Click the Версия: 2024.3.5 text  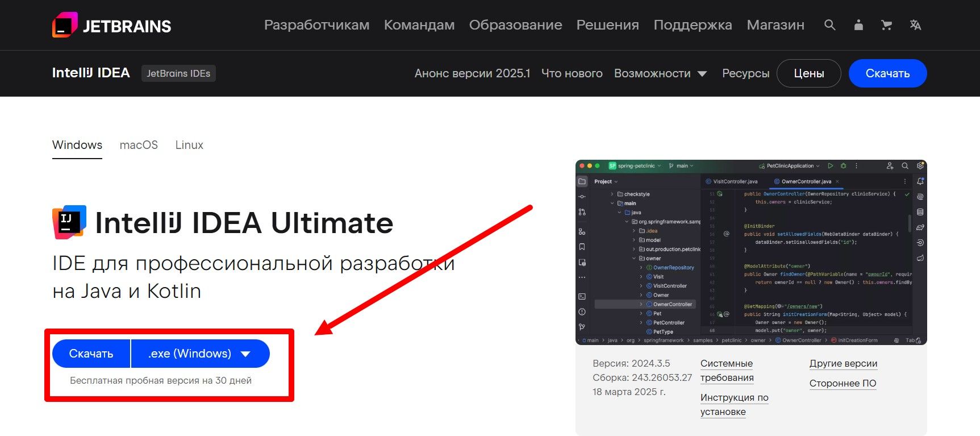[631, 364]
